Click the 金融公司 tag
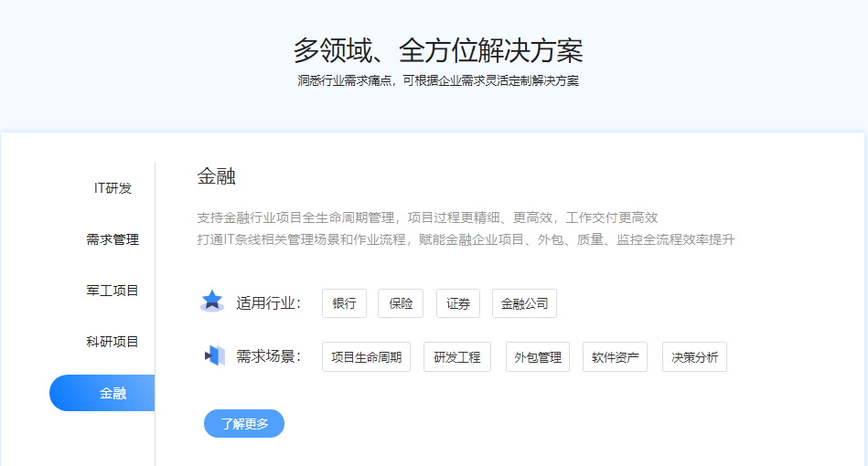The width and height of the screenshot is (868, 466). pos(525,303)
